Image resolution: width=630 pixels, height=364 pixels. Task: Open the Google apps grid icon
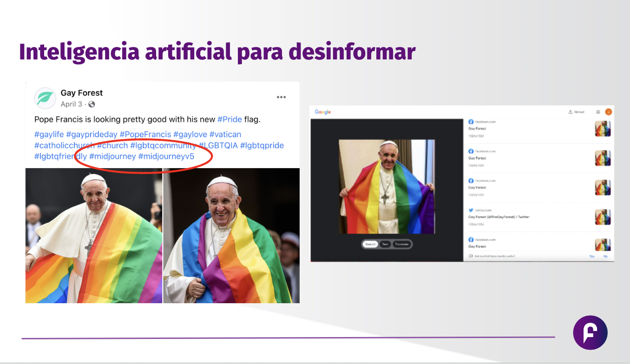(598, 112)
